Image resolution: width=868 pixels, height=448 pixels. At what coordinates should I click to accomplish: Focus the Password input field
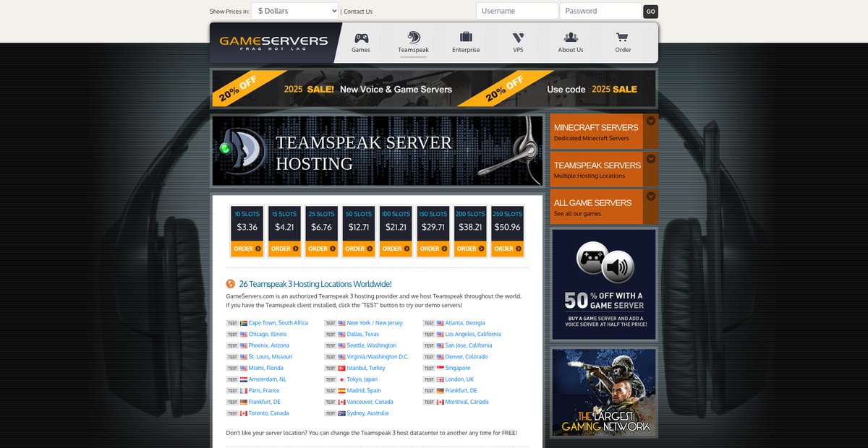pyautogui.click(x=600, y=11)
